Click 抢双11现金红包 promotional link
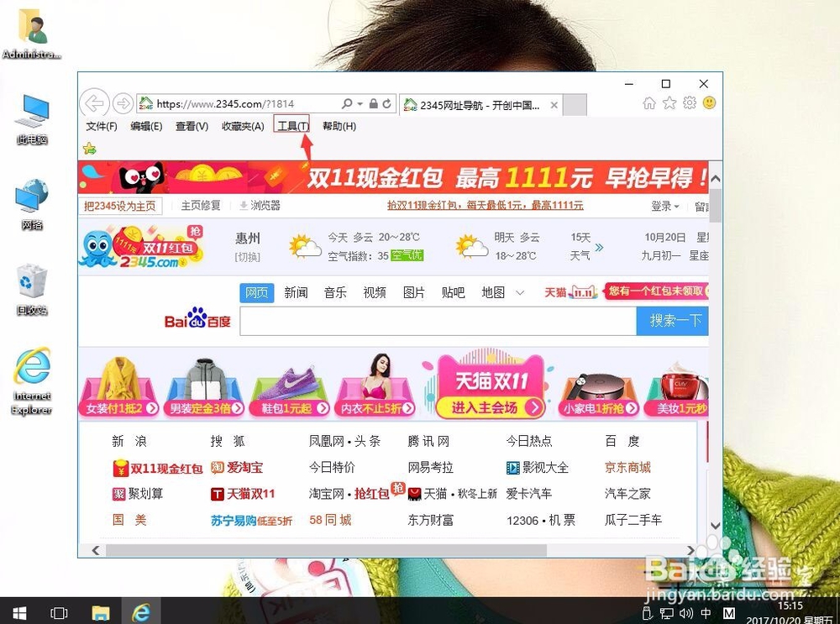 coord(486,205)
